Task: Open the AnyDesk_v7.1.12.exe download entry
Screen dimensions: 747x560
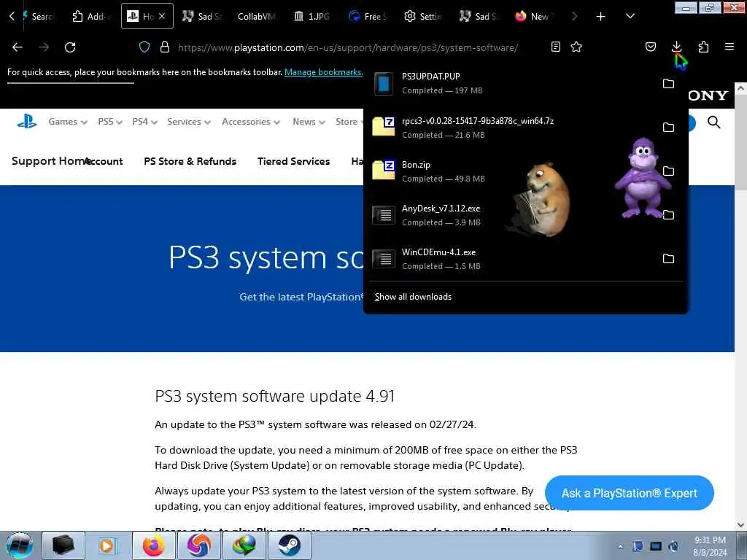Action: [512, 215]
